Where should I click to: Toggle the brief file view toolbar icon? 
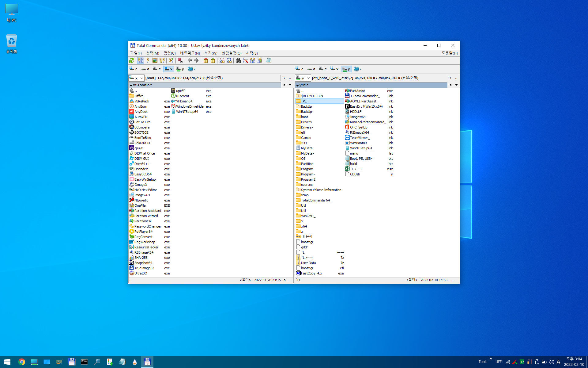click(x=141, y=61)
